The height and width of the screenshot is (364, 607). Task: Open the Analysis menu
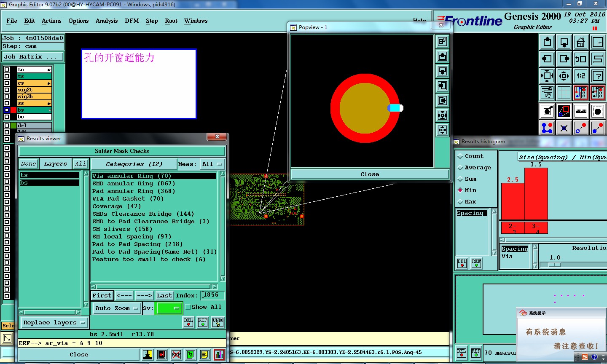pos(106,21)
